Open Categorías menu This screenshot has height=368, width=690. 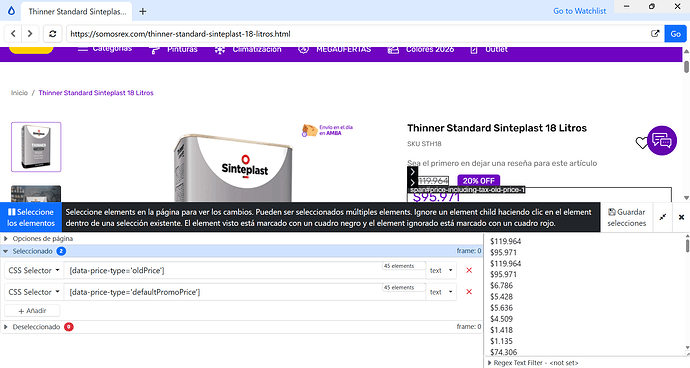click(105, 48)
